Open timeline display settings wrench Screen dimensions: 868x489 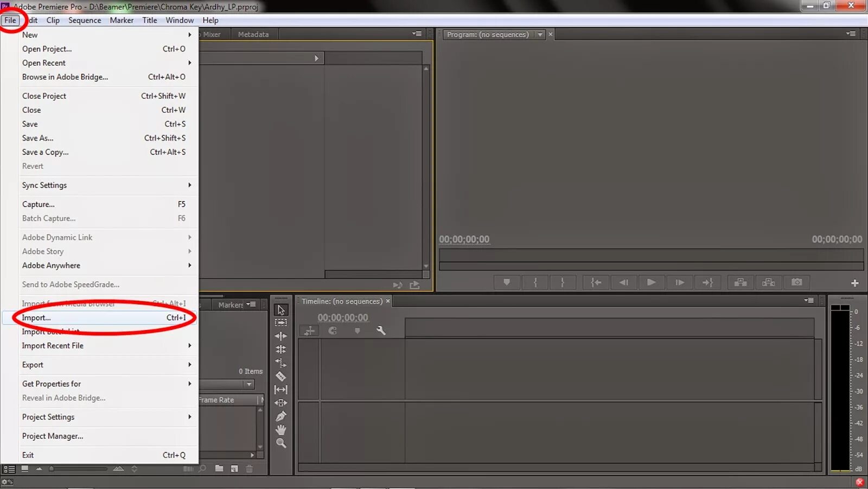pos(381,331)
